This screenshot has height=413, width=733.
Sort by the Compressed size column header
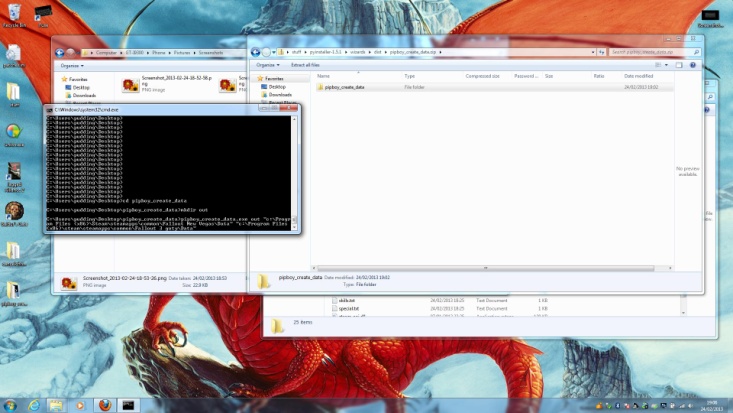point(482,76)
